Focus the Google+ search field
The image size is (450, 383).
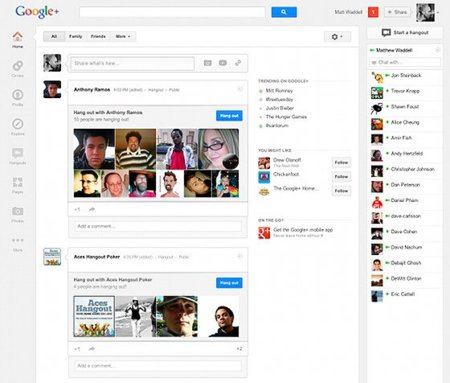click(x=172, y=12)
